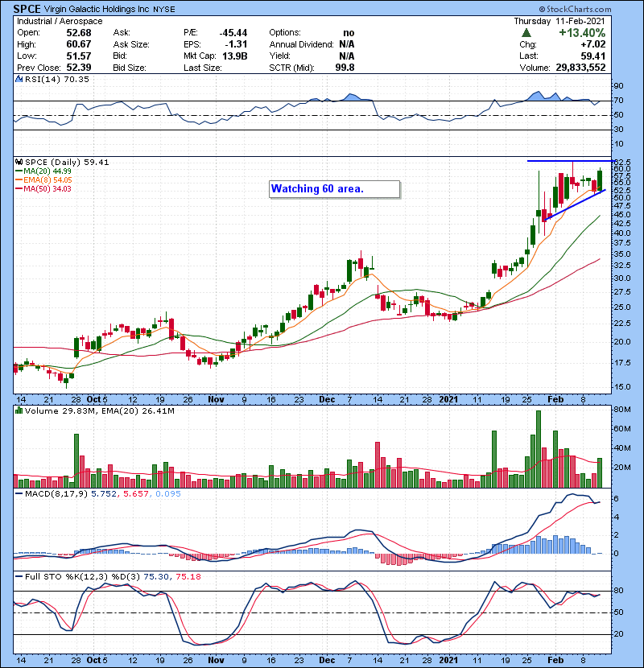The height and width of the screenshot is (668, 644).
Task: Click the 80M volume axis label
Action: click(621, 410)
